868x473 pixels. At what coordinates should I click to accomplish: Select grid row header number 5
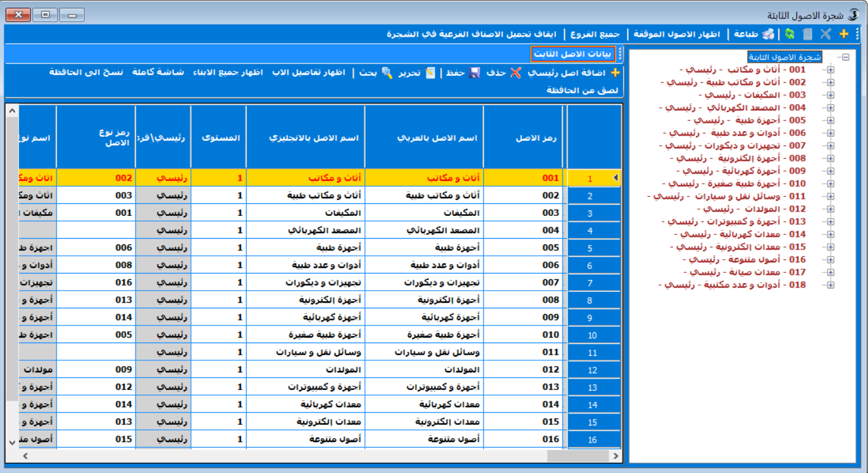click(x=594, y=248)
